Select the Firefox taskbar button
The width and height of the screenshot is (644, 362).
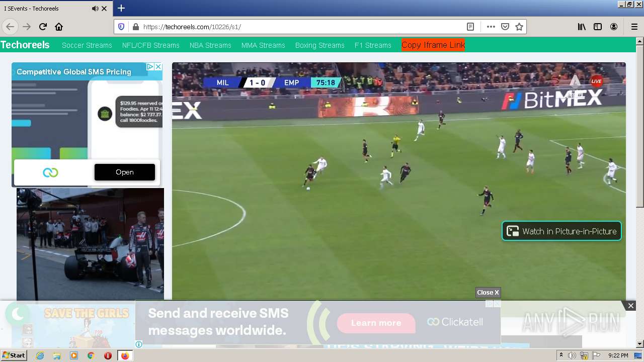pos(125,355)
